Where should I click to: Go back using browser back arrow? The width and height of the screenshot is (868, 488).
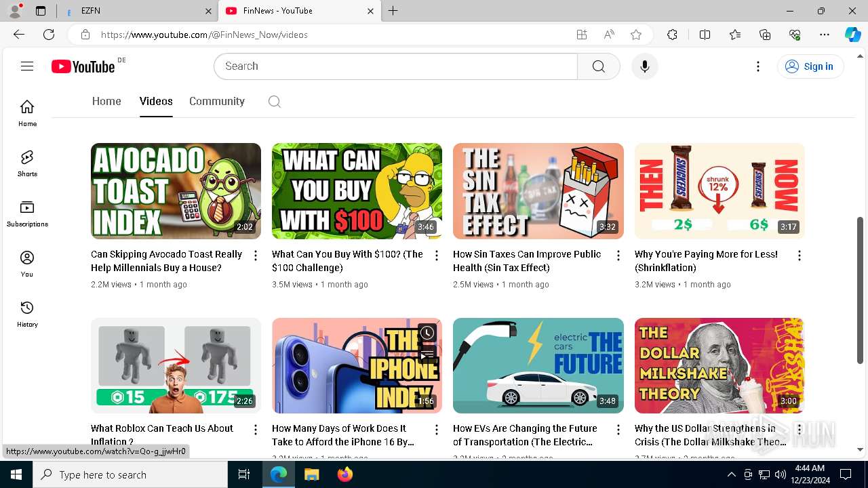(x=19, y=35)
